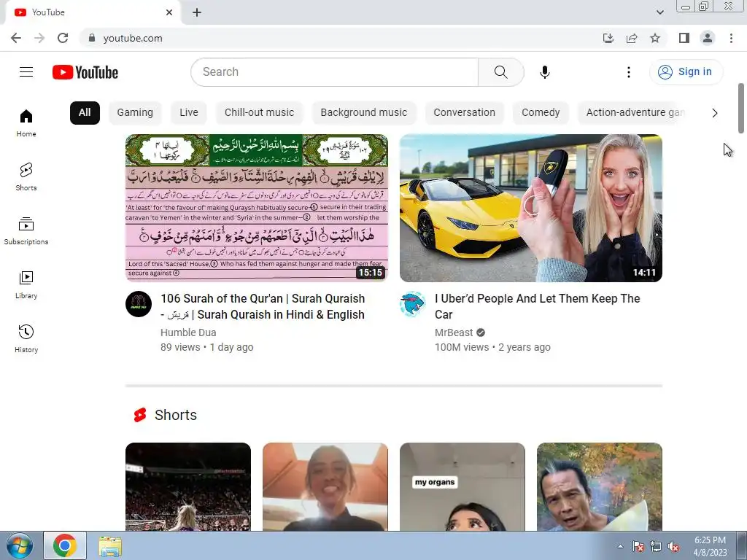Open the tab search dropdown chevron

659,12
